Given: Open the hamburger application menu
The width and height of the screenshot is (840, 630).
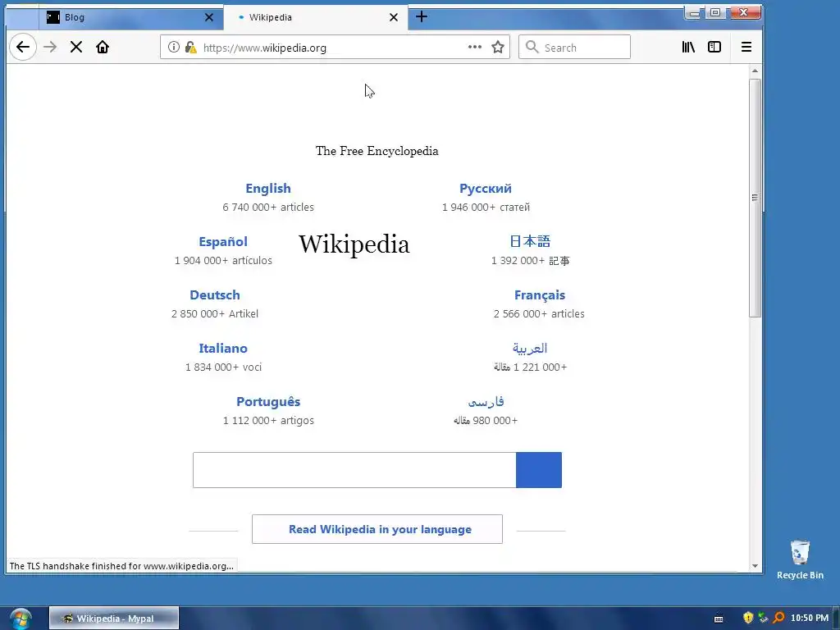Looking at the screenshot, I should coord(746,47).
